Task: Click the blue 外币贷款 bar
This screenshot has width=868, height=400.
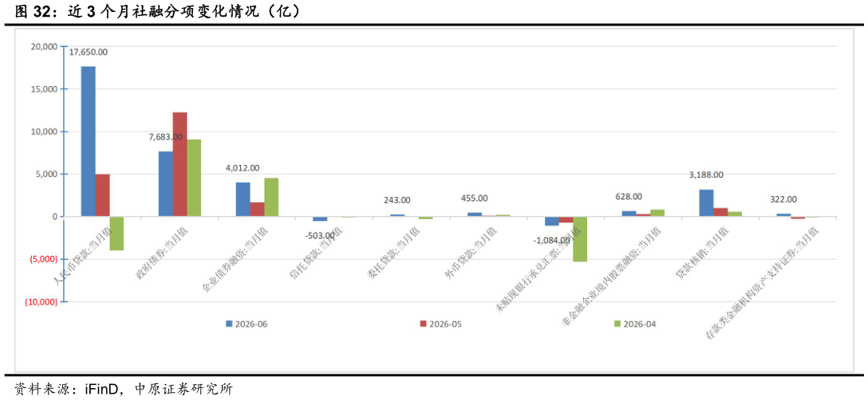Action: 475,214
